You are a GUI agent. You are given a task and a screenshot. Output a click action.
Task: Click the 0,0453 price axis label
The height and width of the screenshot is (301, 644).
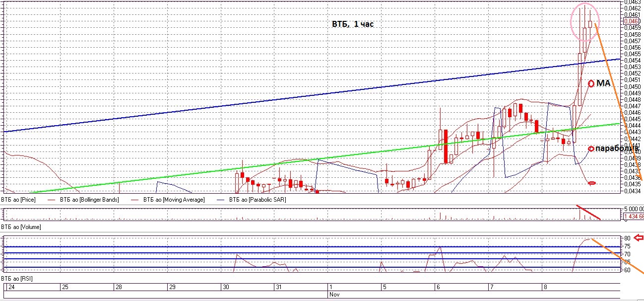pyautogui.click(x=632, y=67)
